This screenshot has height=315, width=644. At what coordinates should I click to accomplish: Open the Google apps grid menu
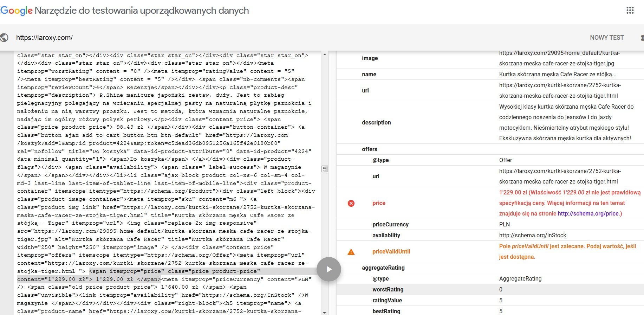630,10
